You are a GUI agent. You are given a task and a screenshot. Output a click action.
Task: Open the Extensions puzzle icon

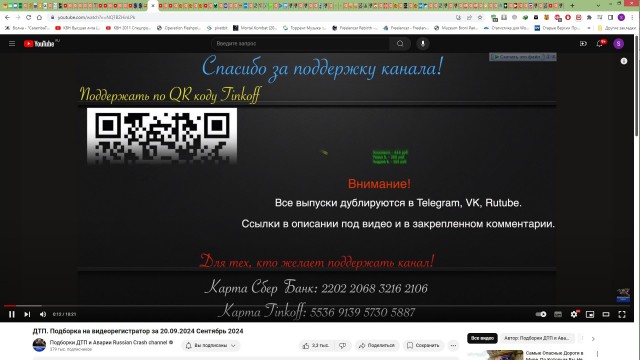tap(589, 18)
